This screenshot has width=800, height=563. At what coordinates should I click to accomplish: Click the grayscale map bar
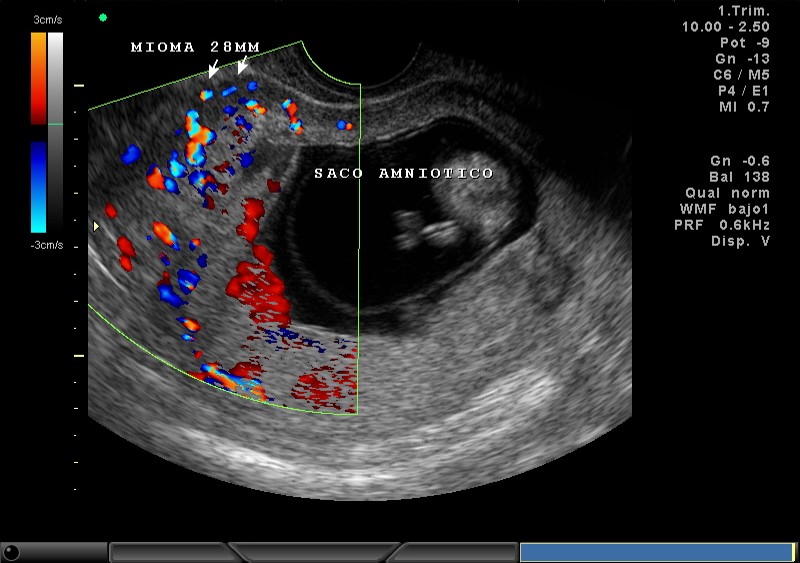point(56,130)
